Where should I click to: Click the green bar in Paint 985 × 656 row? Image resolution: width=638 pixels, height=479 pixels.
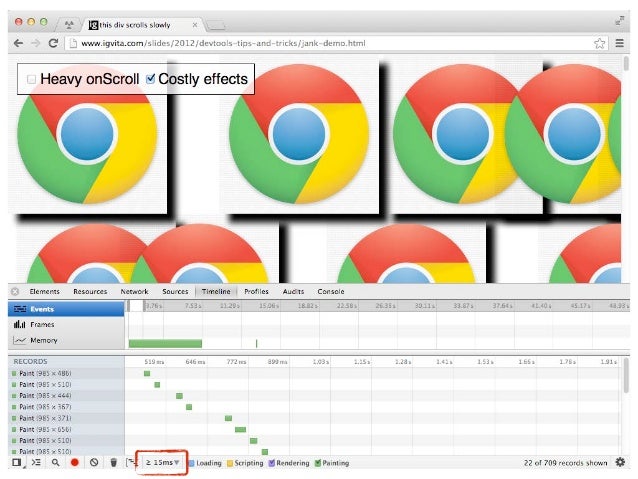(x=240, y=430)
